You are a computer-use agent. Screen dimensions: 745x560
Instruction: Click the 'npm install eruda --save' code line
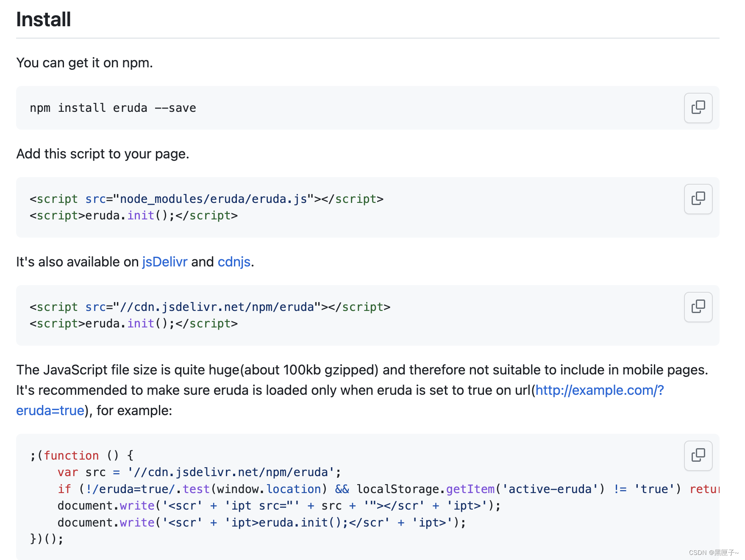point(113,108)
